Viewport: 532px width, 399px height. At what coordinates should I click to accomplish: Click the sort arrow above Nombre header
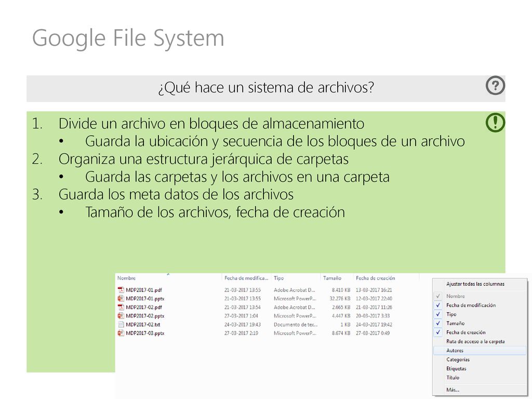[x=168, y=274]
